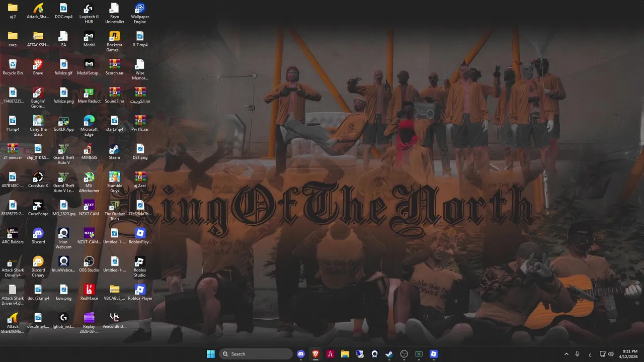
Task: Select the lghub_inst installer icon
Action: (63, 321)
